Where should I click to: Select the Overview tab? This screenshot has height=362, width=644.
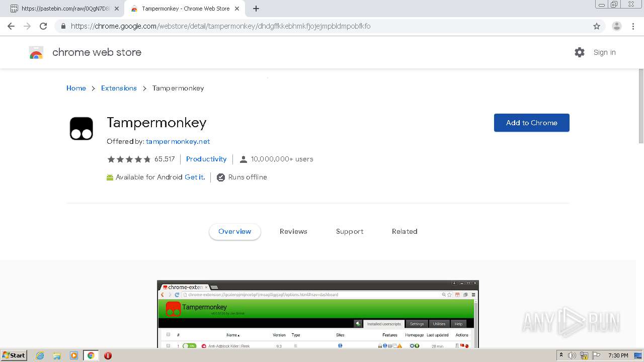point(235,232)
